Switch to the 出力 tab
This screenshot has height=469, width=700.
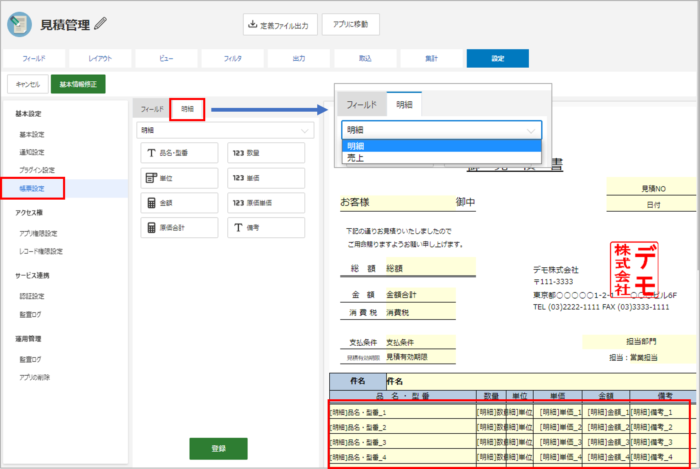(x=299, y=58)
